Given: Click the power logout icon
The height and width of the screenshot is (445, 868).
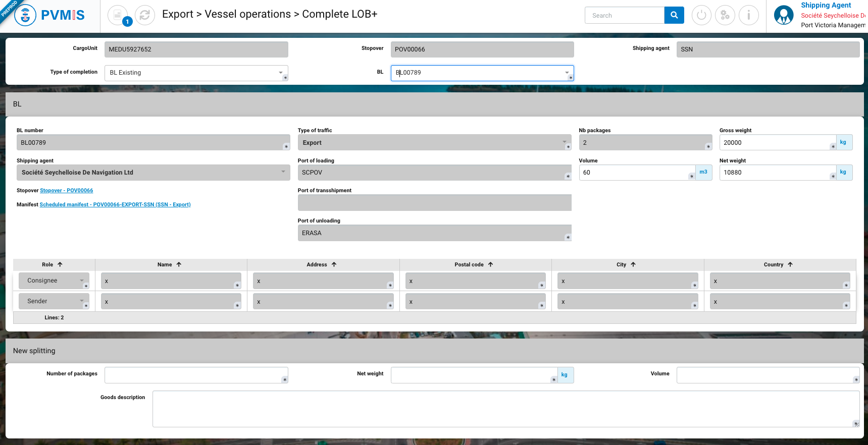Looking at the screenshot, I should [x=701, y=15].
